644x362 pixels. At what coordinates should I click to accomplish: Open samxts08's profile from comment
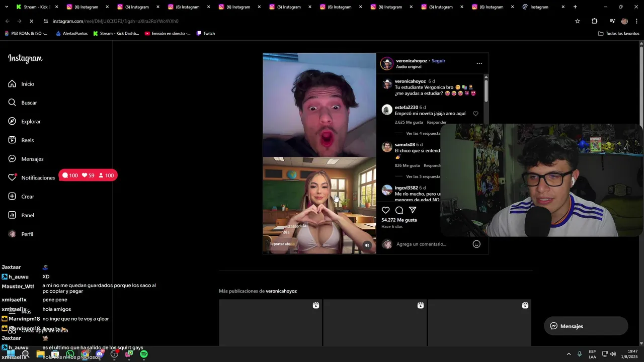pyautogui.click(x=405, y=144)
